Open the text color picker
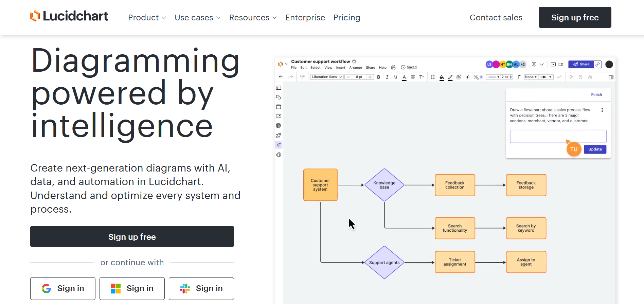This screenshot has width=644, height=304. click(x=404, y=77)
